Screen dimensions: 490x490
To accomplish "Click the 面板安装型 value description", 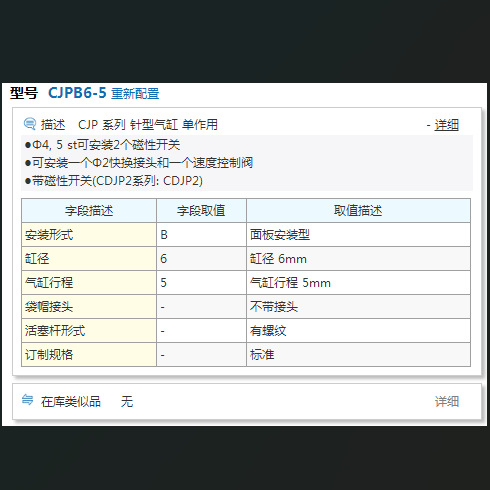I will click(x=280, y=235).
